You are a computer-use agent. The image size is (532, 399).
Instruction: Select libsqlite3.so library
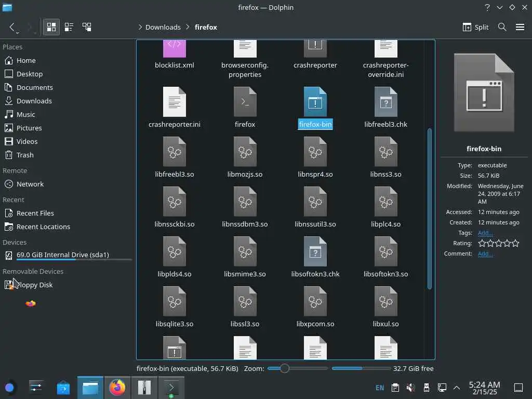coord(175,308)
